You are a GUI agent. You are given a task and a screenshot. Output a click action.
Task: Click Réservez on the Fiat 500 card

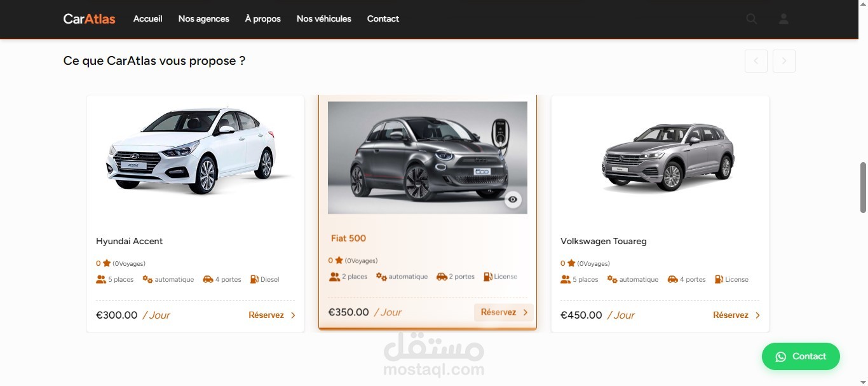point(504,312)
